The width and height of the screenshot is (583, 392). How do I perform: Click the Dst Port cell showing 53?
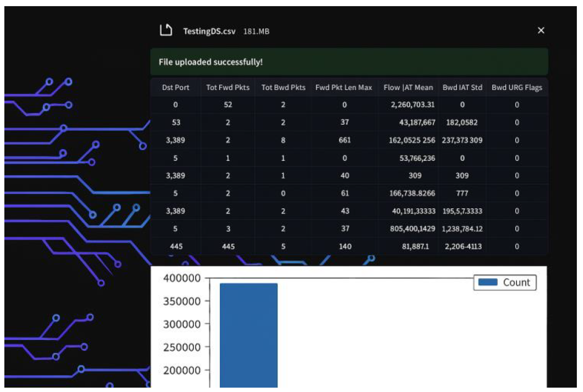tap(176, 122)
